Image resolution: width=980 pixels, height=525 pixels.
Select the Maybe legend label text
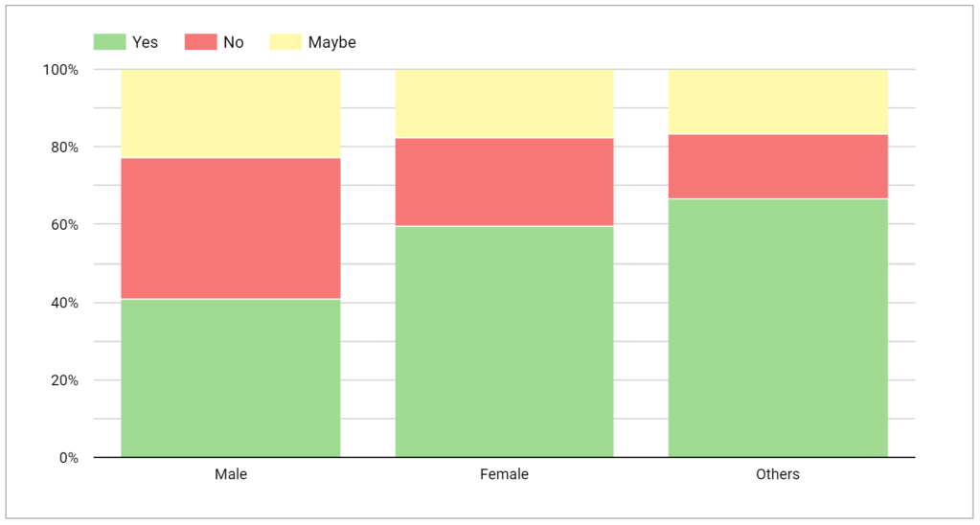click(x=331, y=42)
